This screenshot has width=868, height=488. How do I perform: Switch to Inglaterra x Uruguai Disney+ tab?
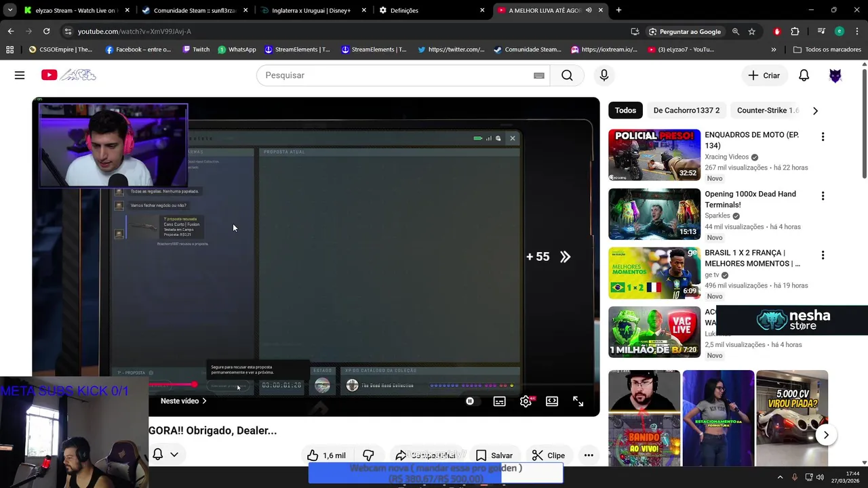point(312,10)
